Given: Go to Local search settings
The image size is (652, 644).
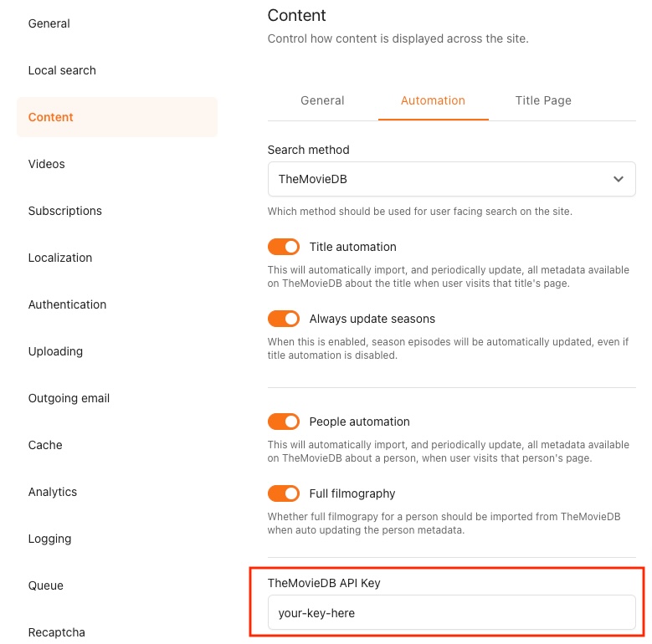Looking at the screenshot, I should click(62, 70).
